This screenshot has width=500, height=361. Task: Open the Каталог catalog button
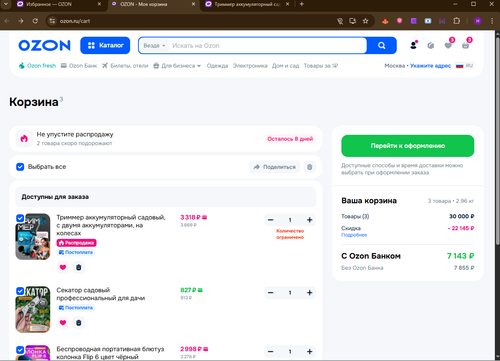pyautogui.click(x=105, y=45)
